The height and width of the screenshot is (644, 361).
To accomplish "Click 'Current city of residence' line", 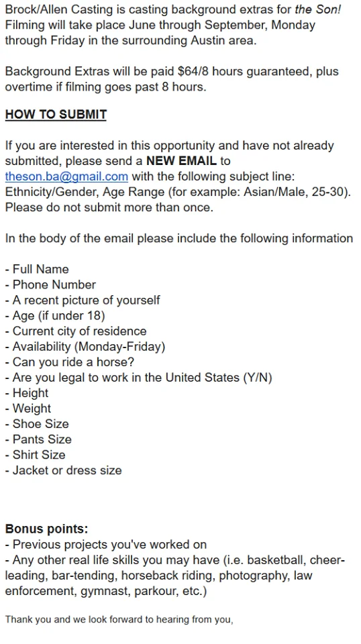I will 76,331.
